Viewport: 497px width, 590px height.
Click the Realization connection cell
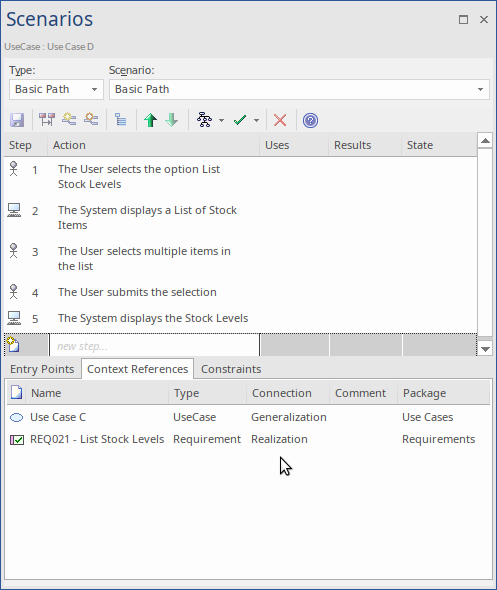coord(279,439)
